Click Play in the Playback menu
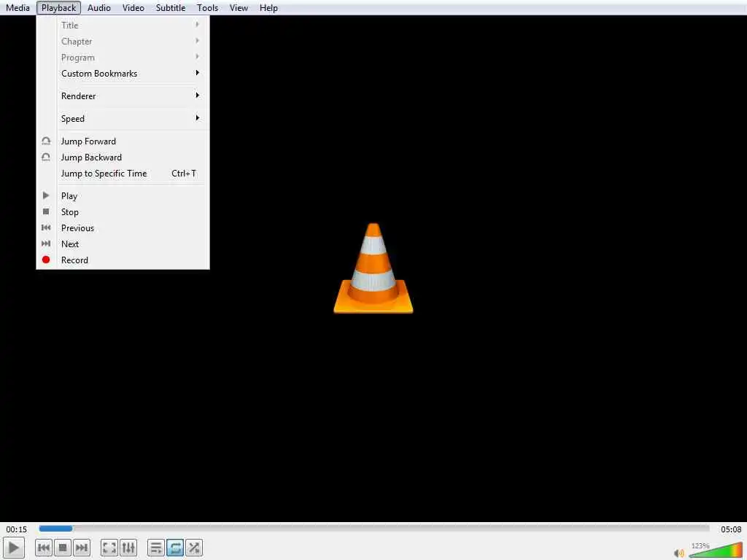 click(123, 195)
